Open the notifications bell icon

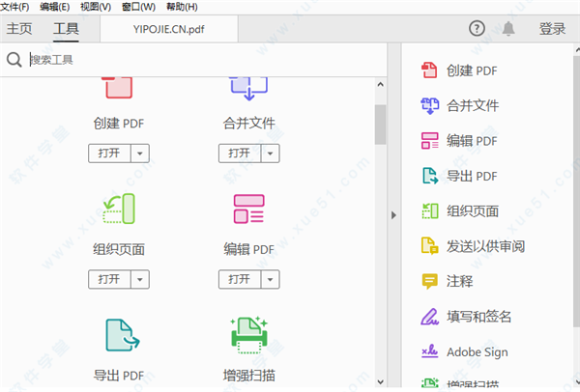(x=508, y=28)
